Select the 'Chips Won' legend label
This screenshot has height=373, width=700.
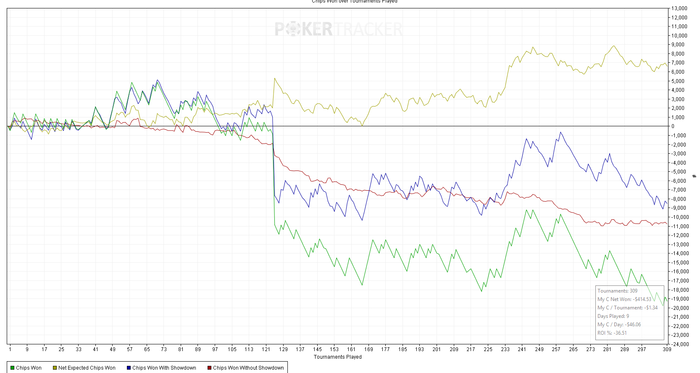[x=29, y=368]
